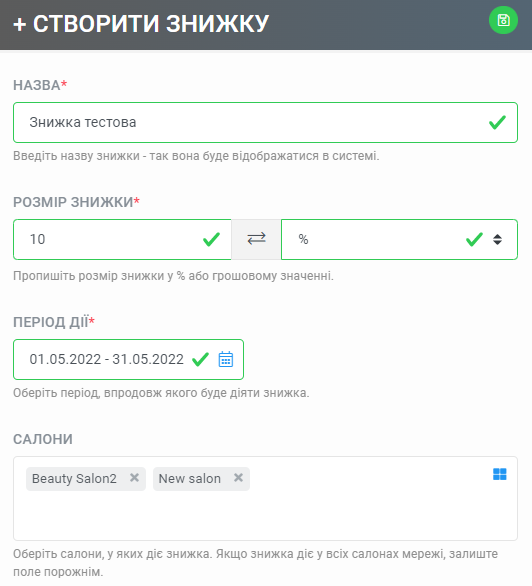Remove the New salon tag
Image resolution: width=532 pixels, height=586 pixels.
tap(238, 478)
